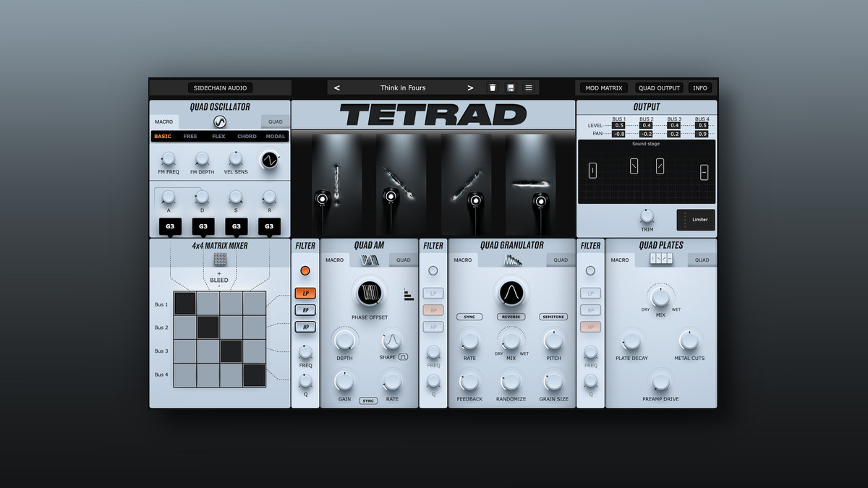Open MACRO tab in Quad AM
The width and height of the screenshot is (868, 488).
[x=335, y=260]
